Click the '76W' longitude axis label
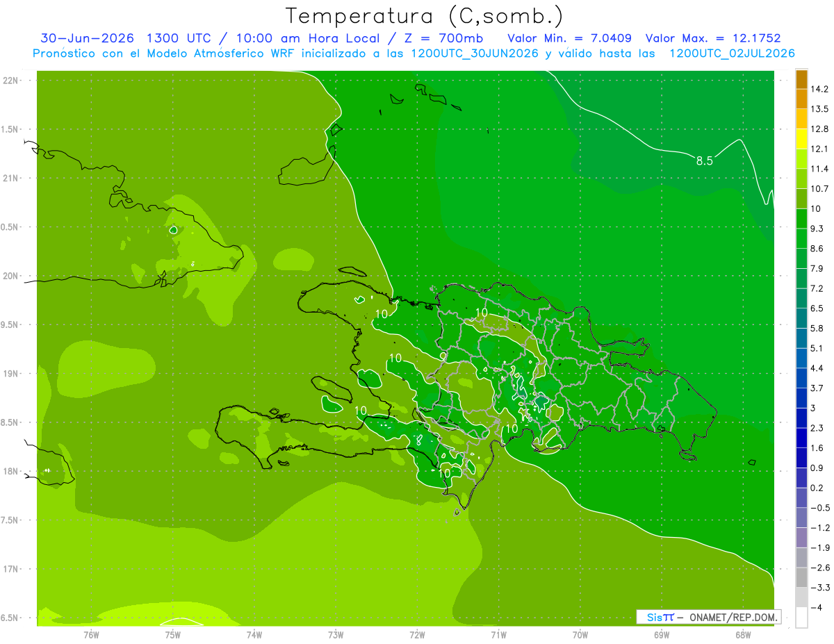The width and height of the screenshot is (834, 644). (x=91, y=634)
